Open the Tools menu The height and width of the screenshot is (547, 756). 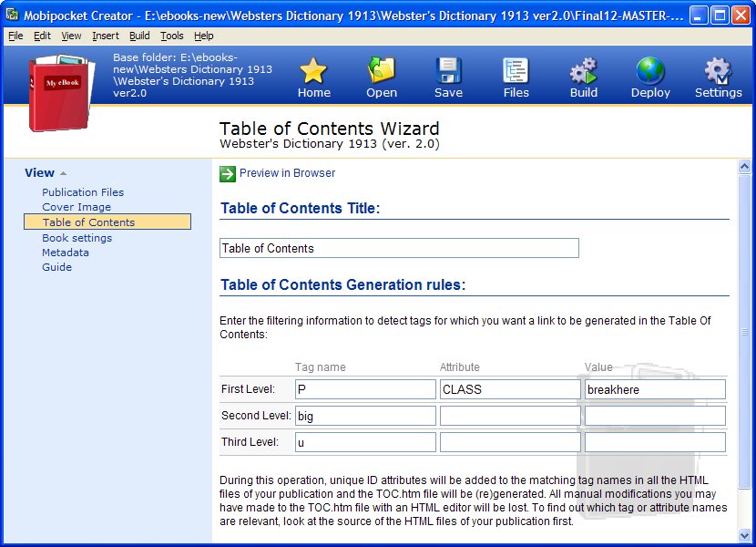(x=171, y=36)
